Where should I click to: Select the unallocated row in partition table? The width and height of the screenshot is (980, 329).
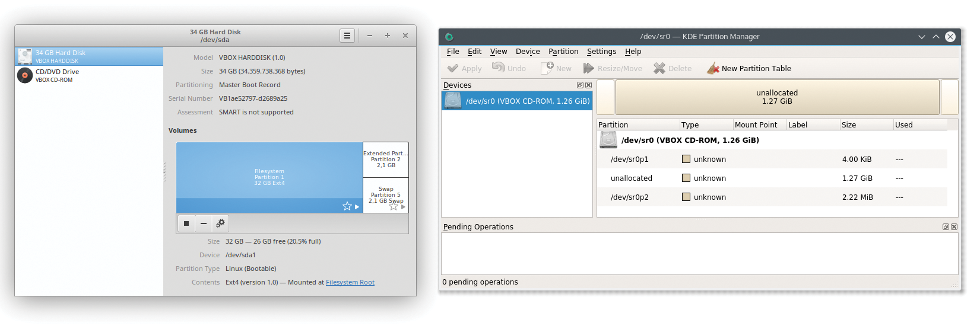[772, 178]
